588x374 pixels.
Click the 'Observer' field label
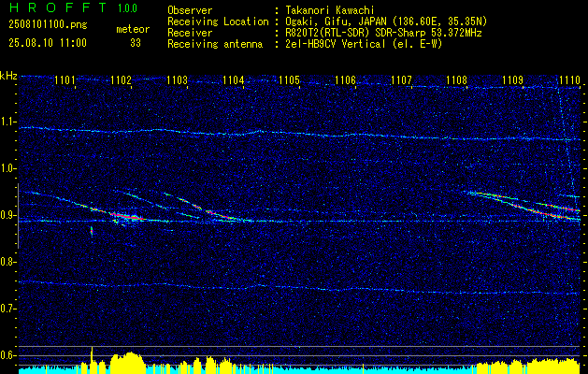[190, 10]
